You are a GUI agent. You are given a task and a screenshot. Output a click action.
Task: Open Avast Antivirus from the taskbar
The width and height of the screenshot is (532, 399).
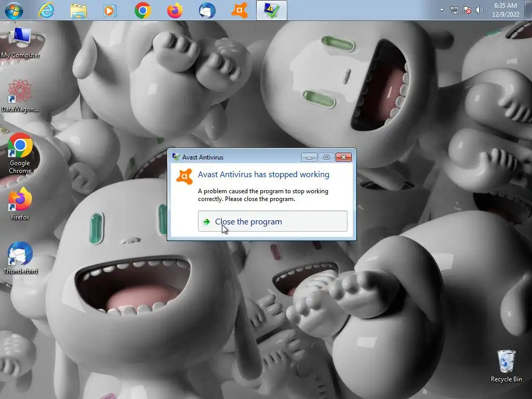pos(239,10)
